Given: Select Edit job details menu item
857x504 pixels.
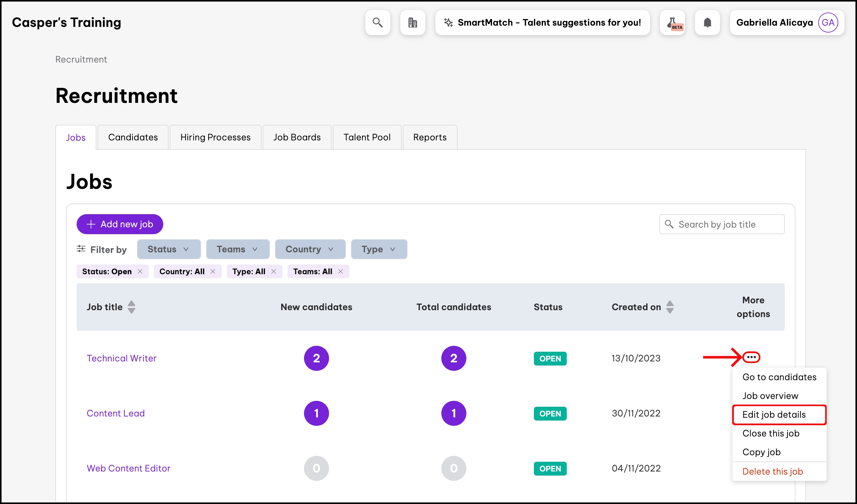Looking at the screenshot, I should click(774, 414).
